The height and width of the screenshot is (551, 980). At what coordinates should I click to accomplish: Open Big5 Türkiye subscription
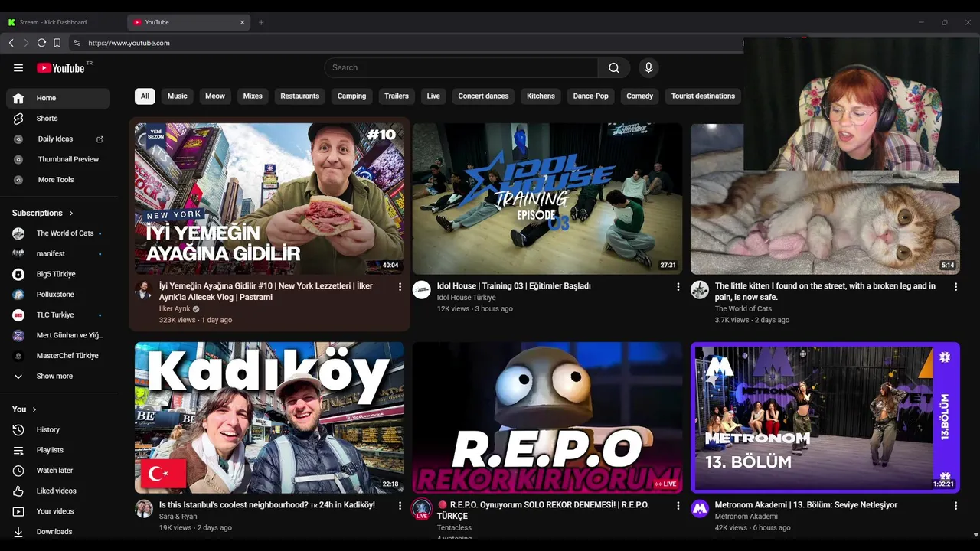coord(58,274)
